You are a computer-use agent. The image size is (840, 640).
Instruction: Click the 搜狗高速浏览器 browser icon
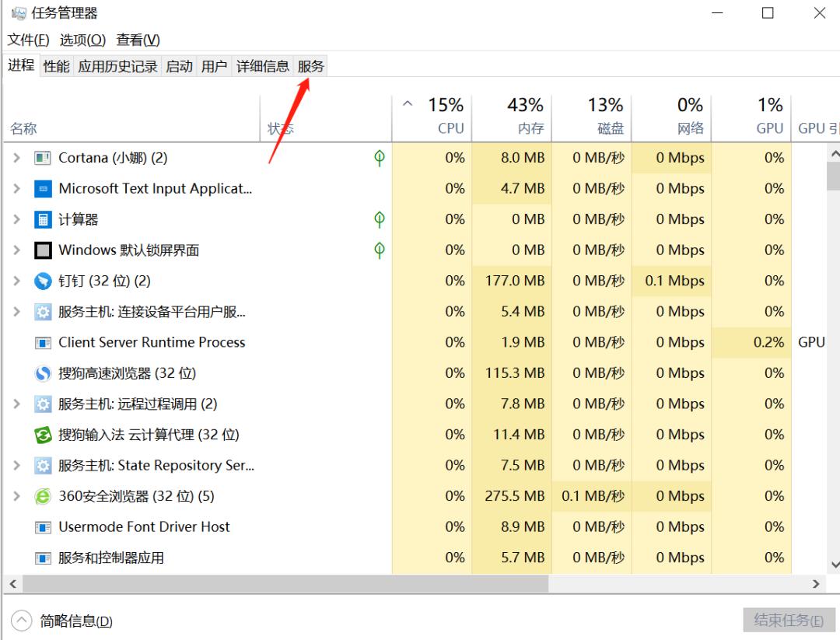click(43, 373)
